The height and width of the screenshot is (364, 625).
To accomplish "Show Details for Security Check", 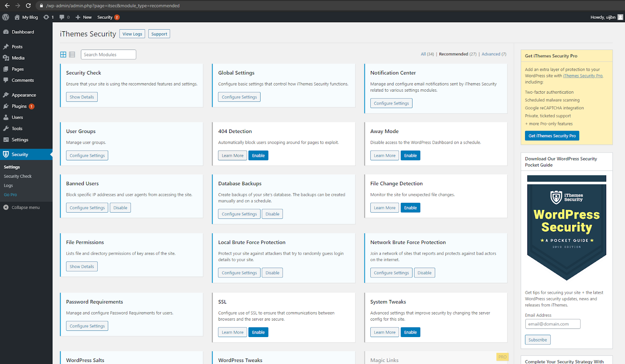I will tap(82, 97).
